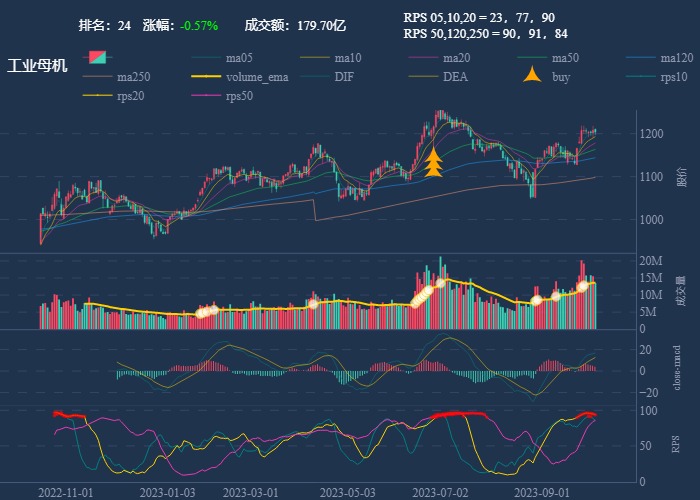Click the 成交额 179.70亿 turnover text

coord(295,25)
